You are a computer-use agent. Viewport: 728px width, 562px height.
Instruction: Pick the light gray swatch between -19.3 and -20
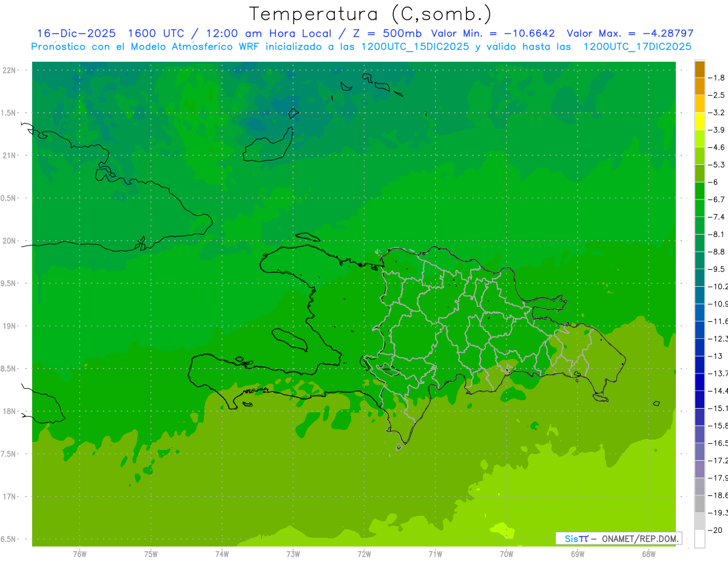[x=699, y=521]
